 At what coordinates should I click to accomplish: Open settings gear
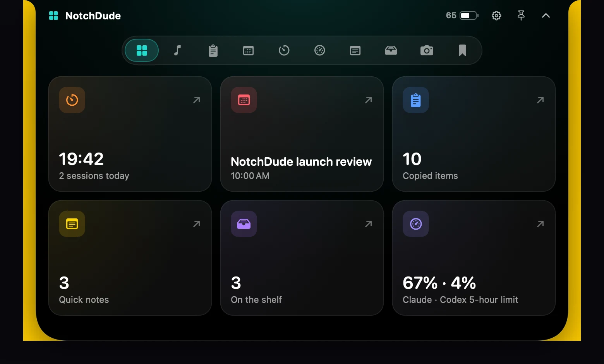pyautogui.click(x=496, y=15)
